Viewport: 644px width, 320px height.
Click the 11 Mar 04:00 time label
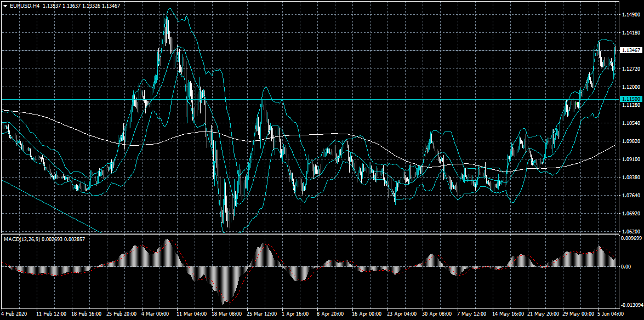coord(191,314)
